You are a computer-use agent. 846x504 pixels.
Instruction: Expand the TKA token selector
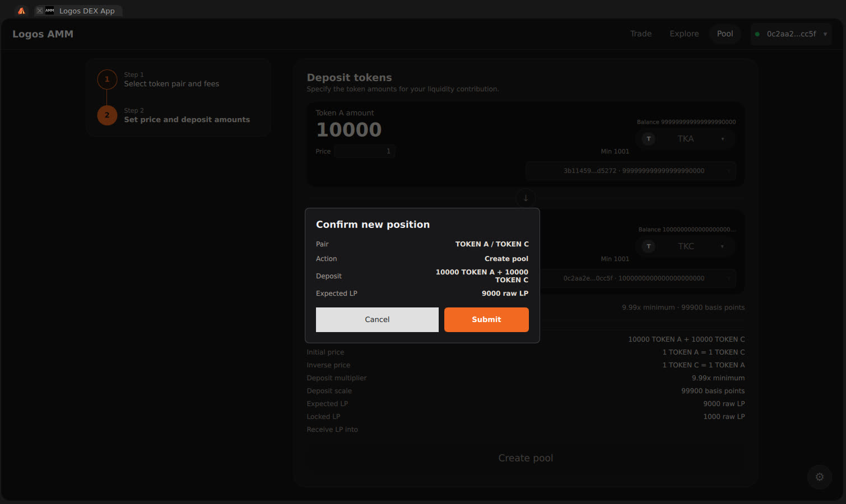(685, 139)
